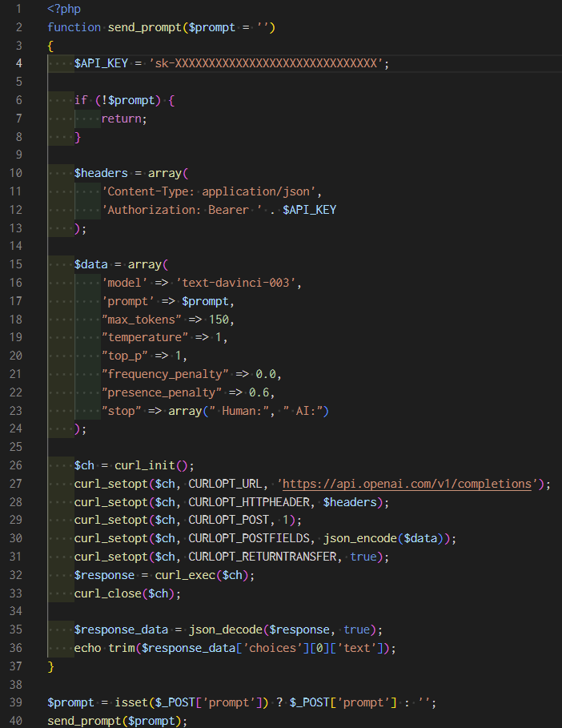Image resolution: width=562 pixels, height=728 pixels.
Task: Click the 'text-davinci-003' string
Action: (235, 283)
